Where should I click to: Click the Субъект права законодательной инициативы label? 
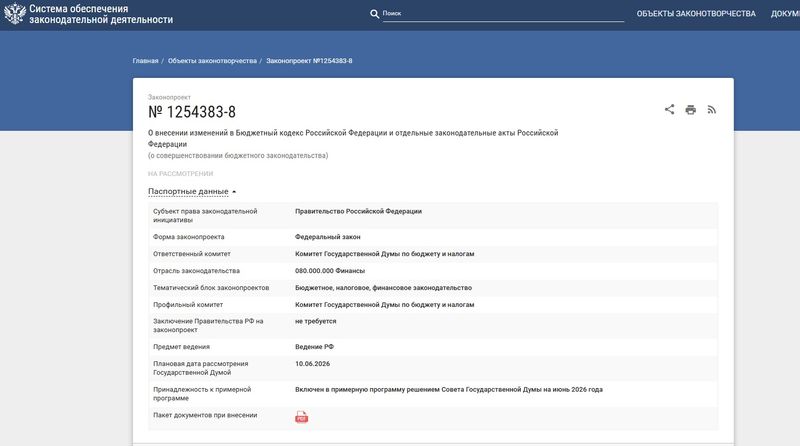tap(205, 215)
